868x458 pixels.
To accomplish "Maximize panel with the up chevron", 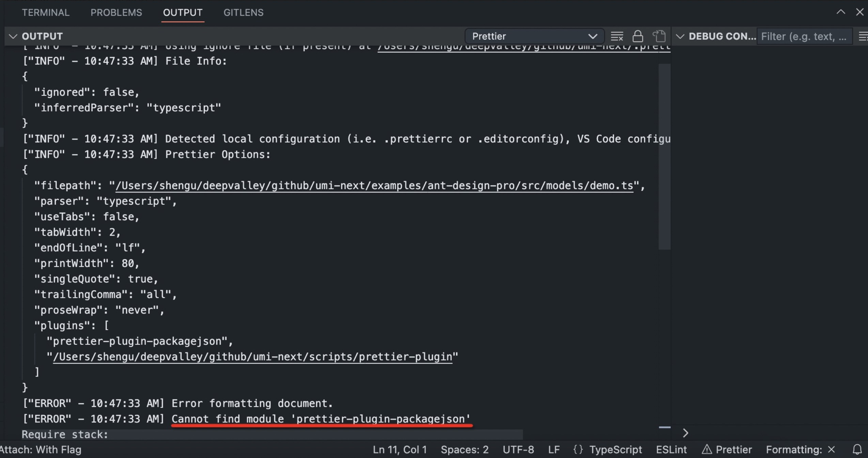I will point(841,12).
